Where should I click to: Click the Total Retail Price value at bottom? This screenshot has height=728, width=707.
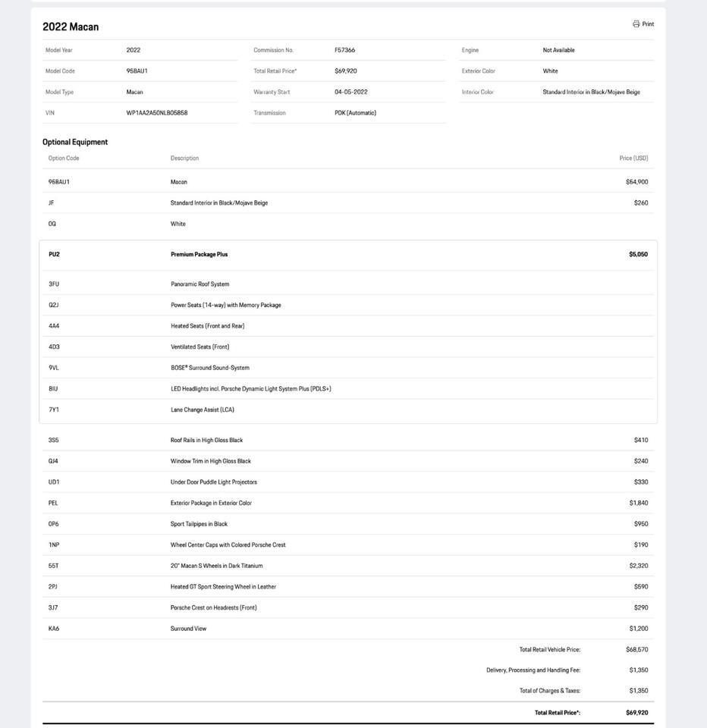tap(637, 713)
